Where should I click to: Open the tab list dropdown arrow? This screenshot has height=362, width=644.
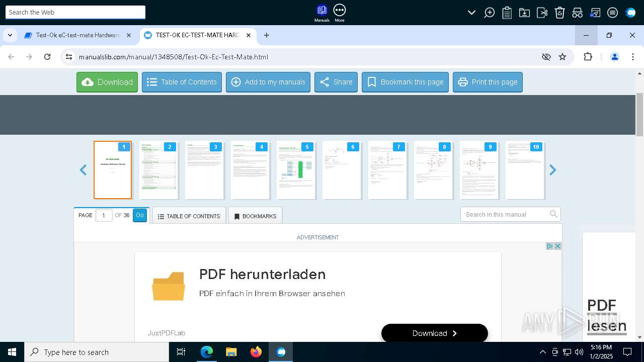(10, 35)
